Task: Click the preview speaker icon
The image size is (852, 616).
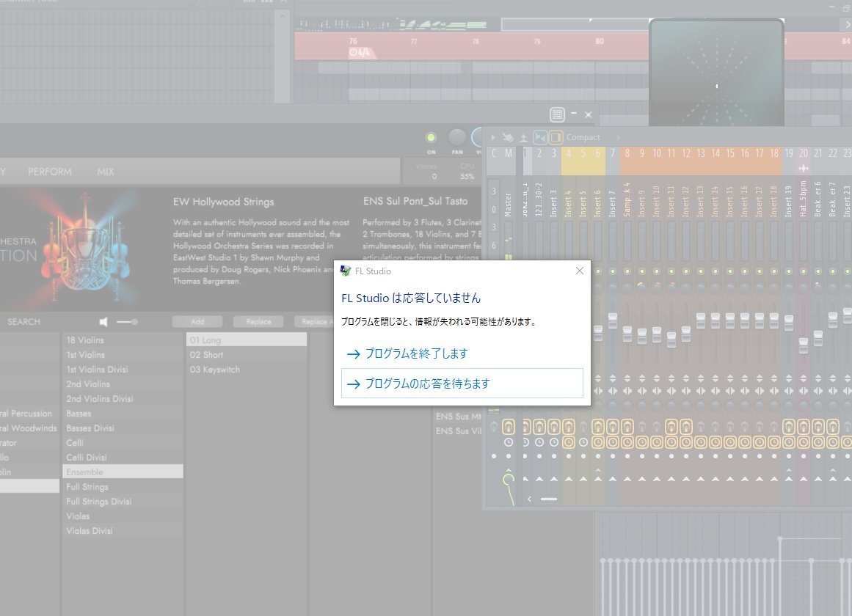Action: (x=103, y=322)
